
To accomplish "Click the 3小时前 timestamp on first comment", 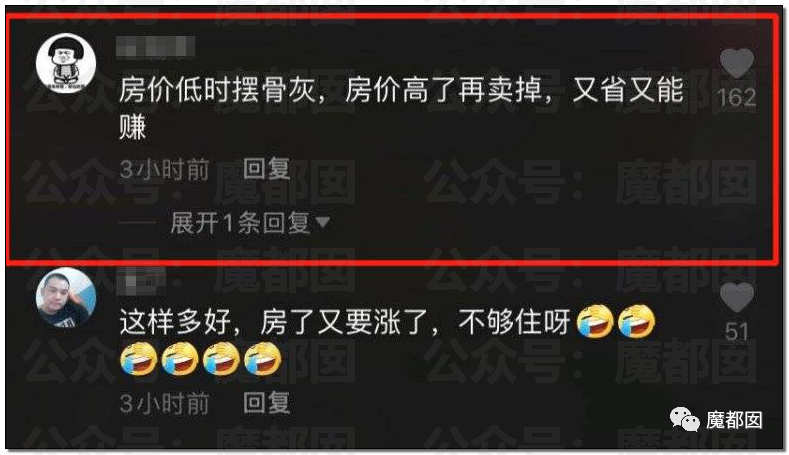I will tap(164, 169).
